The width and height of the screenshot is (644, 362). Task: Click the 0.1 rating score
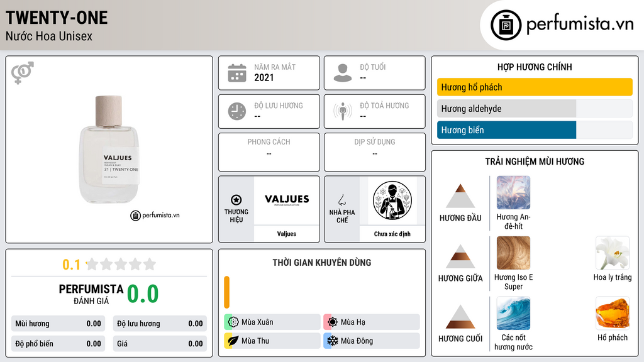point(71,265)
